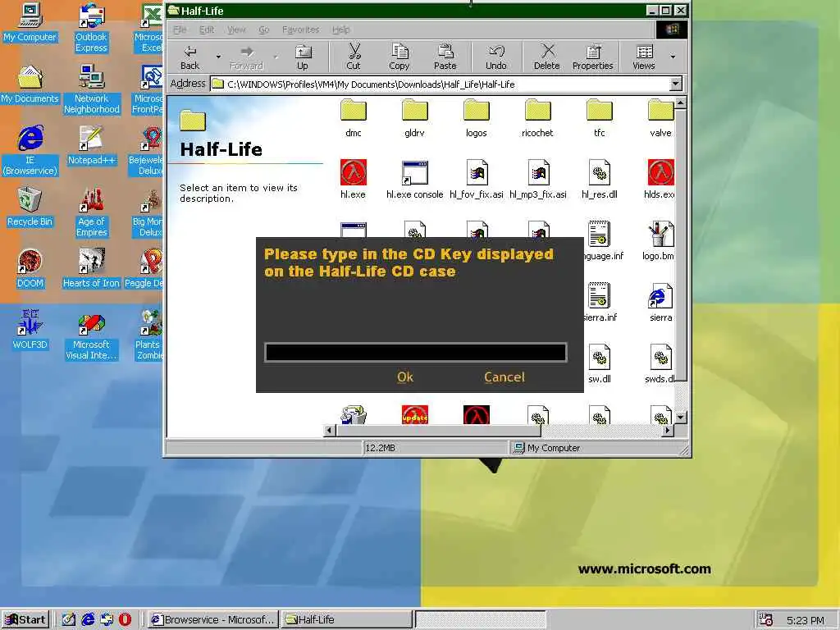Click the Half-Life taskbar button
This screenshot has width=840, height=630.
click(347, 620)
